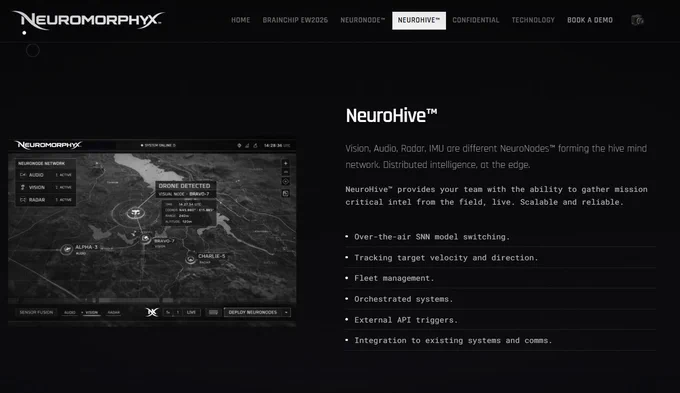Select the BRAVO-7 node marker on the map
The width and height of the screenshot is (680, 393).
(146, 239)
